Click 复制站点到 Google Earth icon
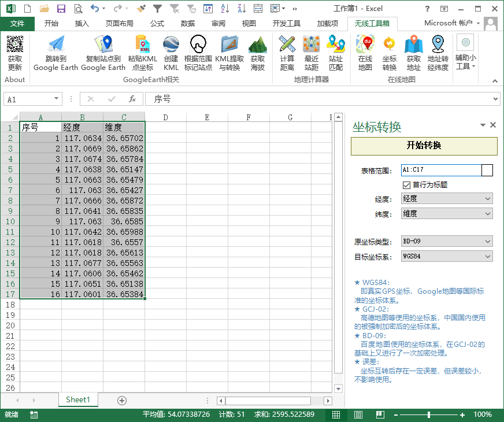The image size is (504, 422). (x=103, y=44)
